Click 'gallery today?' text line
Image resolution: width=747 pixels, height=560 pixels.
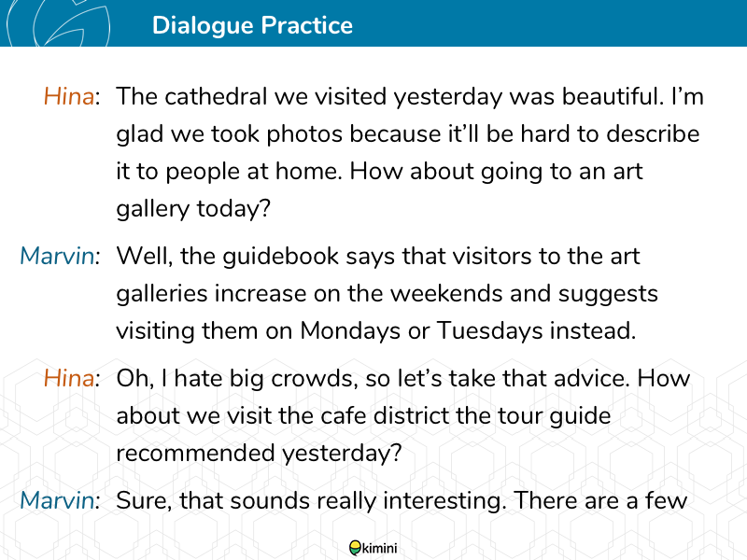(x=193, y=209)
